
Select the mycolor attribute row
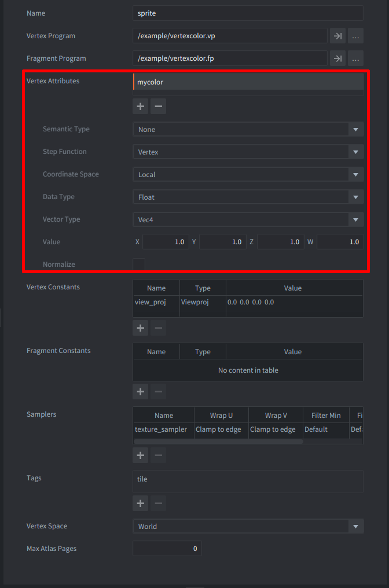(x=248, y=82)
